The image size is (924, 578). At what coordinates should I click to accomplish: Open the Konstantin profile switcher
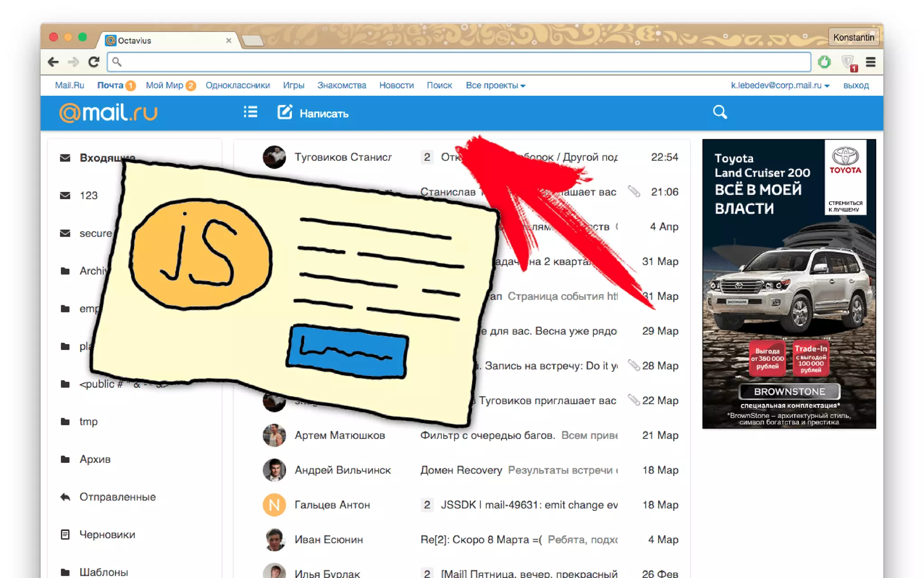pyautogui.click(x=853, y=37)
